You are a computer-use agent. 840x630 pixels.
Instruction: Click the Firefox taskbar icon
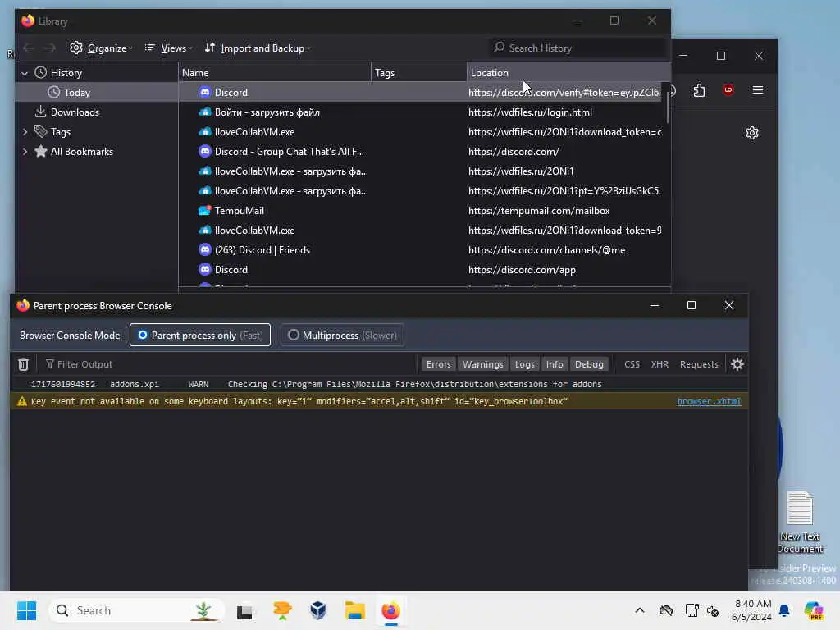pyautogui.click(x=391, y=610)
